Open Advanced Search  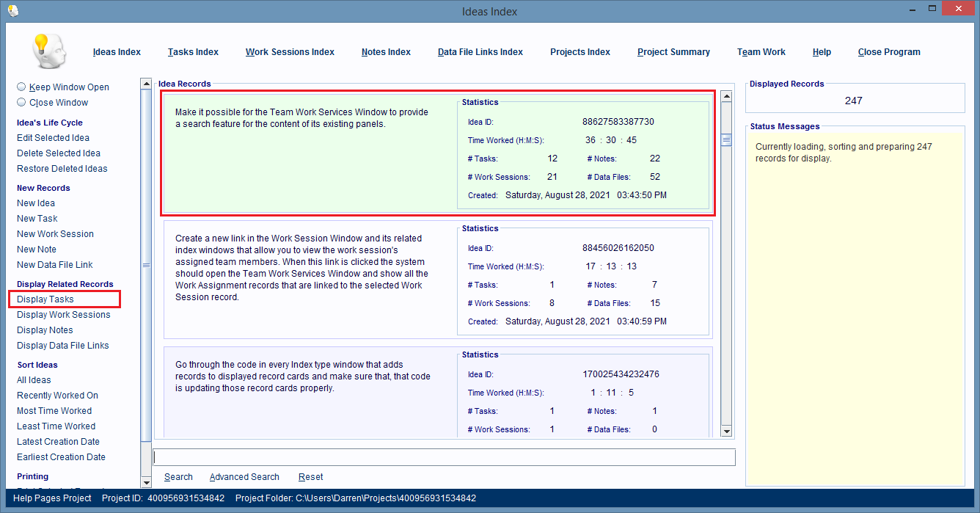coord(244,477)
